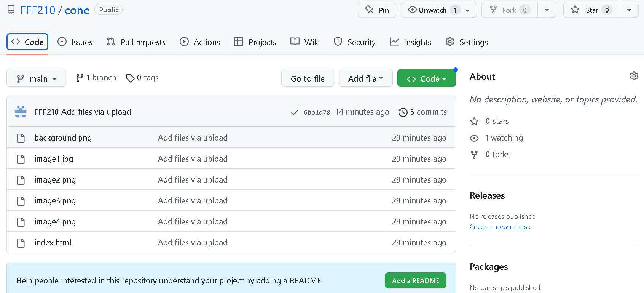Open commit message in image4.png row
The height and width of the screenshot is (293, 644).
193,222
